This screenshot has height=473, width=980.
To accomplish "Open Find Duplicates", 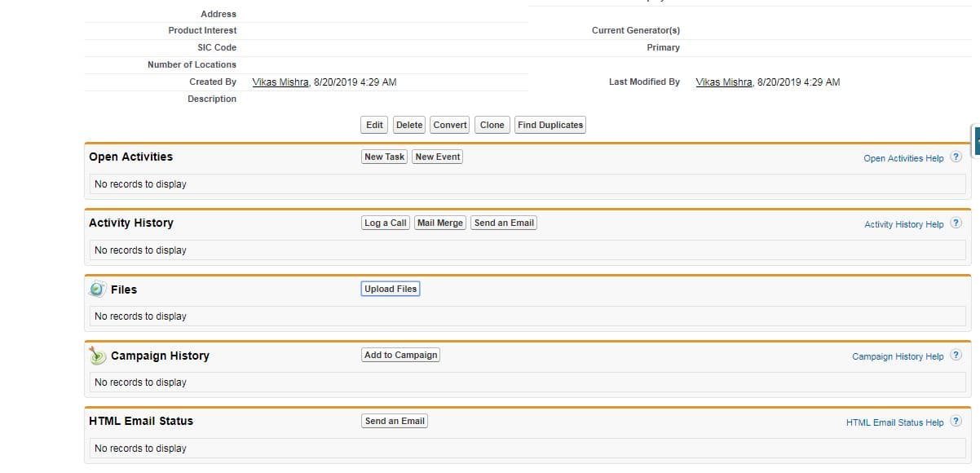I will click(x=550, y=125).
